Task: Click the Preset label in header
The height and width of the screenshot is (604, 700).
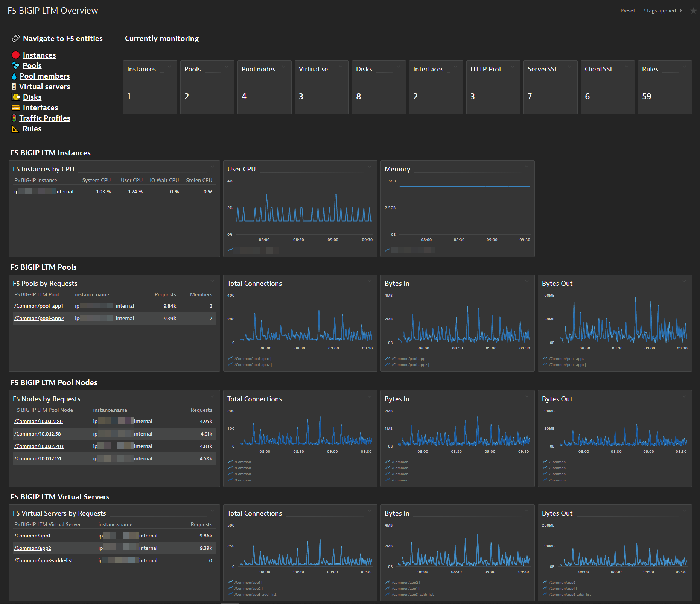Action: pos(627,11)
